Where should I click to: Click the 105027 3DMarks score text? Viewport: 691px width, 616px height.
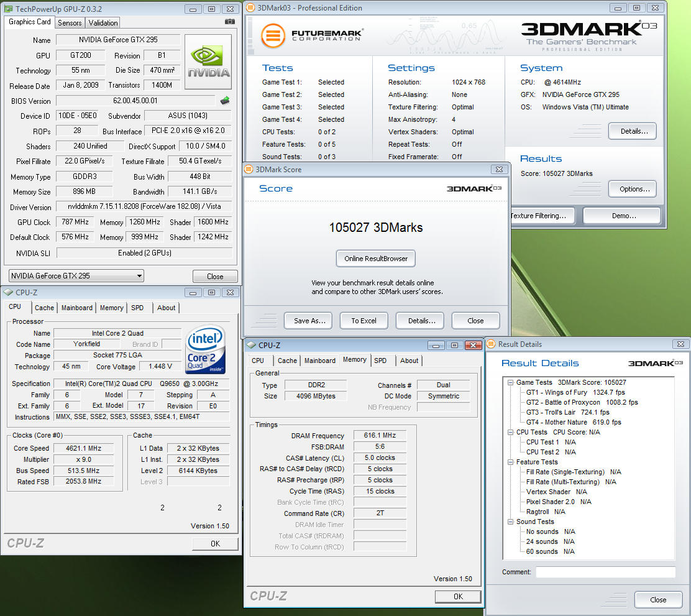(x=376, y=228)
